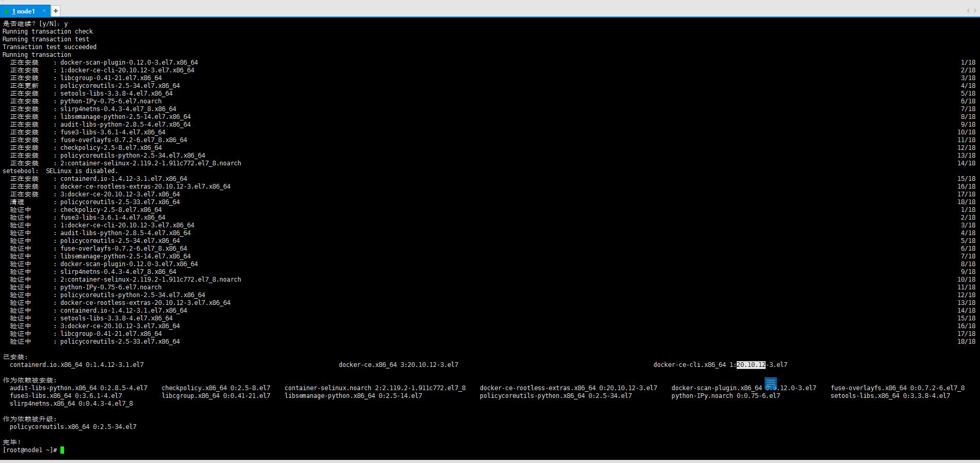
Task: Click the left tab-scroll arrow
Action: pos(968,11)
